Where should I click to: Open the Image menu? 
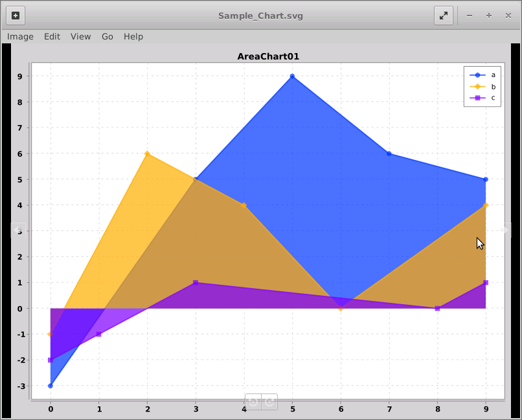tap(19, 37)
